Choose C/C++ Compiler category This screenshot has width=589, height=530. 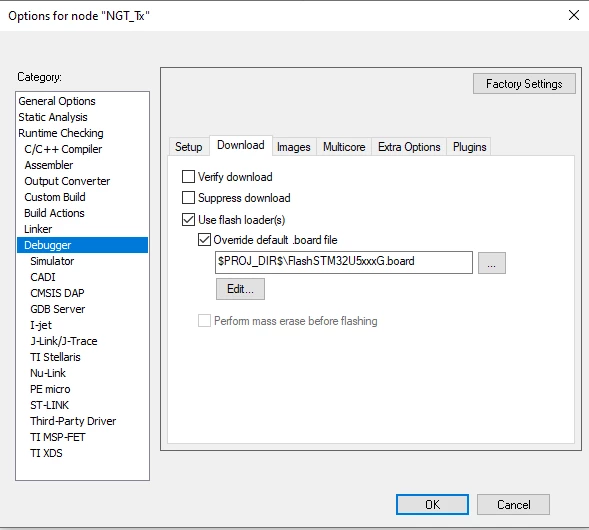[x=82, y=149]
